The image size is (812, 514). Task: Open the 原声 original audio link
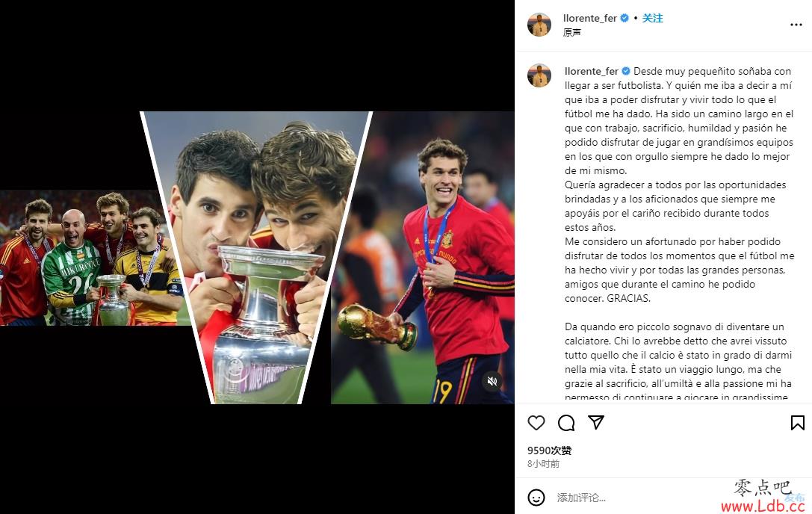(571, 32)
